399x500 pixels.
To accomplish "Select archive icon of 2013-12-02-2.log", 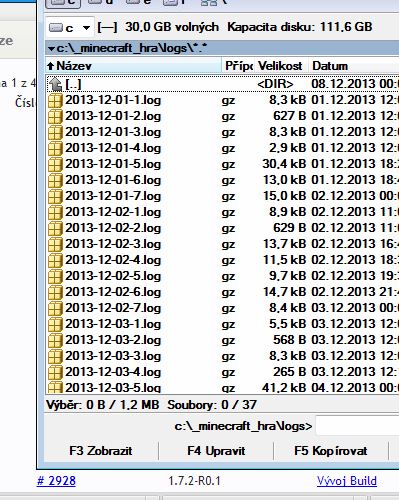I will coord(55,228).
